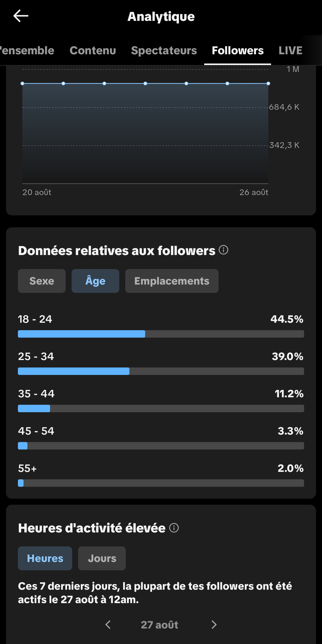
Task: Switch to the Vue d'ensemble tab
Action: [x=27, y=50]
